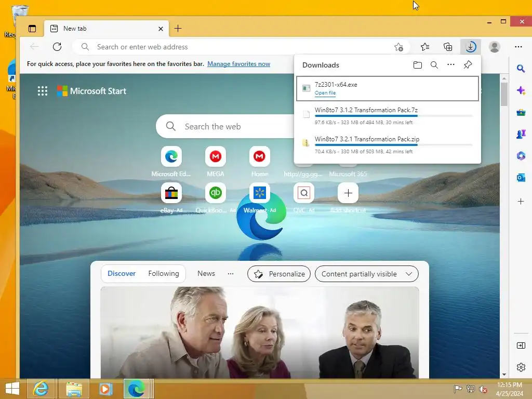Click Manage favorites now link

tap(238, 64)
